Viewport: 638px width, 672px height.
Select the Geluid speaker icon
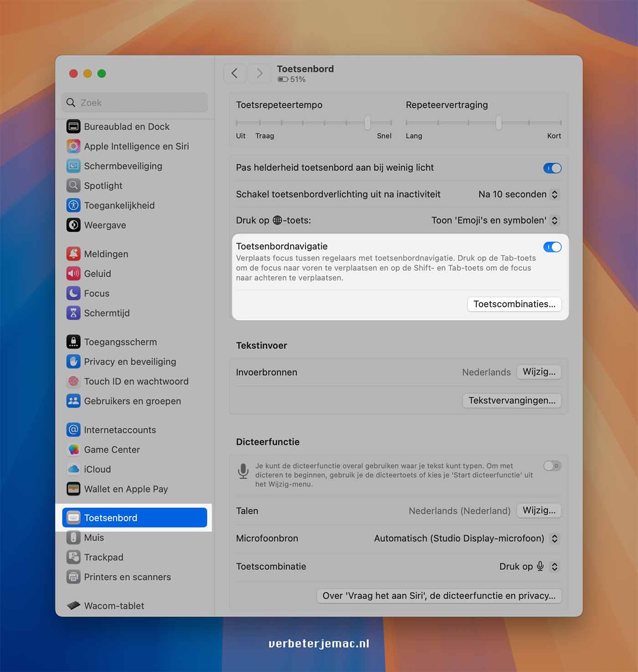pyautogui.click(x=73, y=274)
